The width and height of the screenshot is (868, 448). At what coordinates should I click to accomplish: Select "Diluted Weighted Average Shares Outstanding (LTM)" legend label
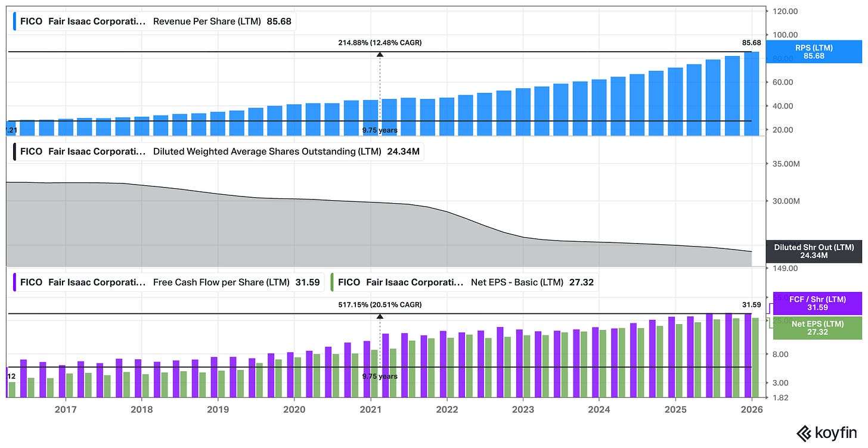(267, 151)
